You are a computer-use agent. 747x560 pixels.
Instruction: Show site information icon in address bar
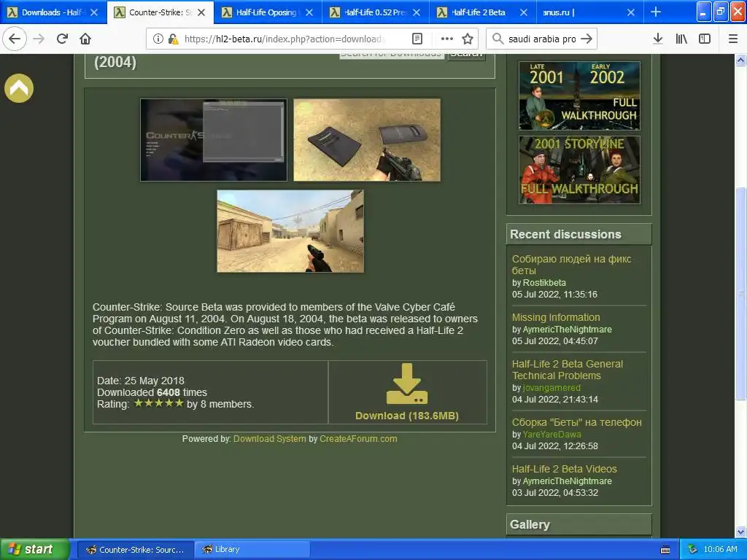pos(158,39)
